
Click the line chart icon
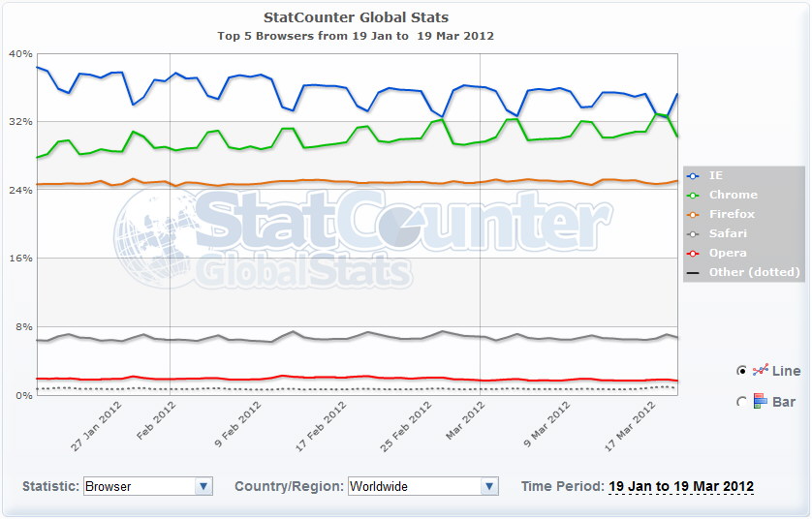coord(761,370)
